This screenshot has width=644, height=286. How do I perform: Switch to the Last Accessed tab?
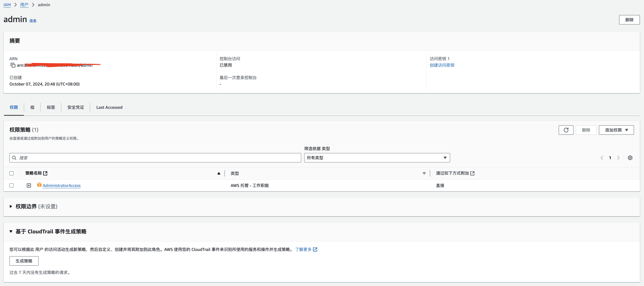coord(109,107)
